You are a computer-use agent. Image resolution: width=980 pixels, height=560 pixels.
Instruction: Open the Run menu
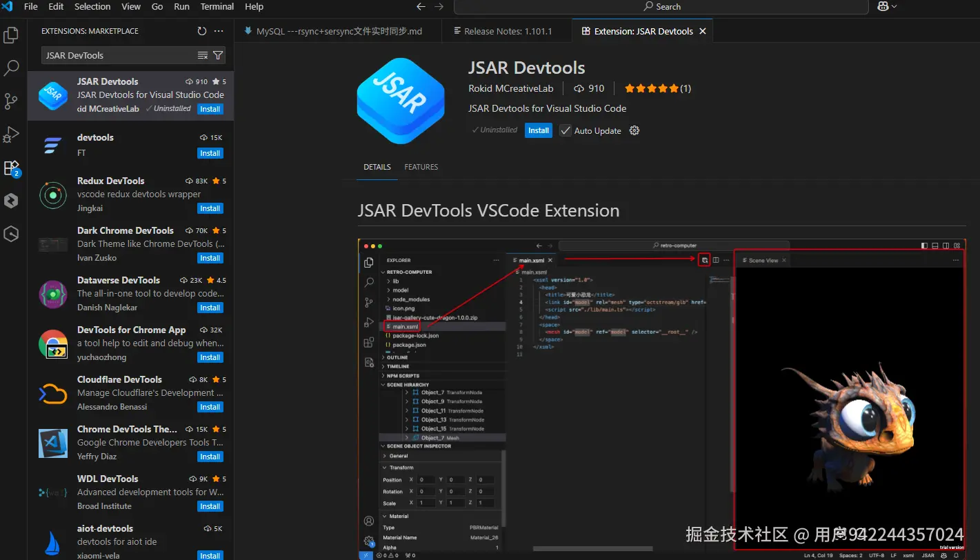[x=181, y=6]
